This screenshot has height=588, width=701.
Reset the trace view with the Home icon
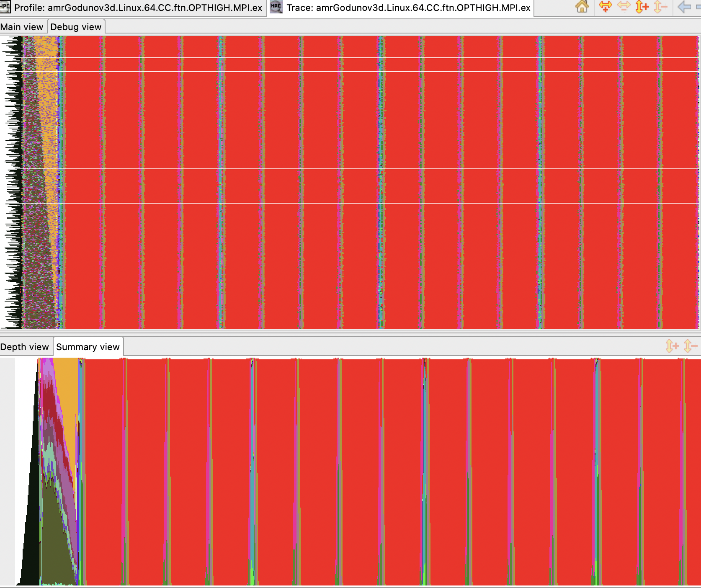point(582,6)
